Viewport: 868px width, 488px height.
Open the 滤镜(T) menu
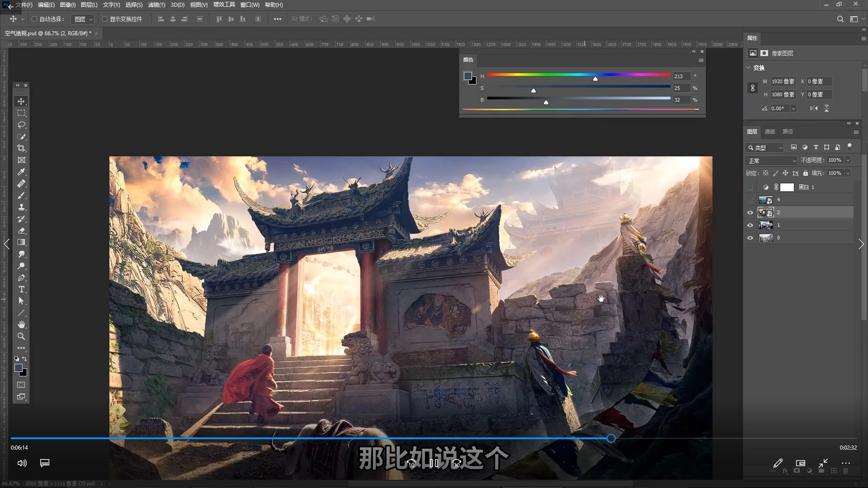pos(156,5)
